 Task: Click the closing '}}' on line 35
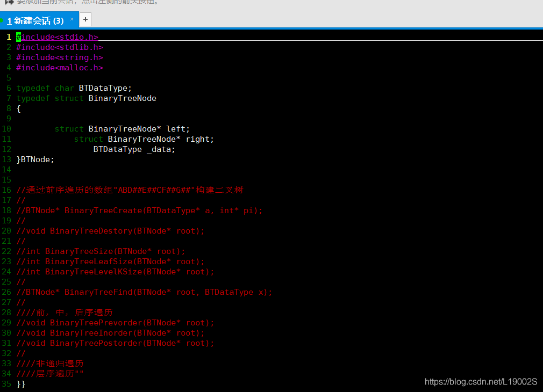click(x=21, y=384)
